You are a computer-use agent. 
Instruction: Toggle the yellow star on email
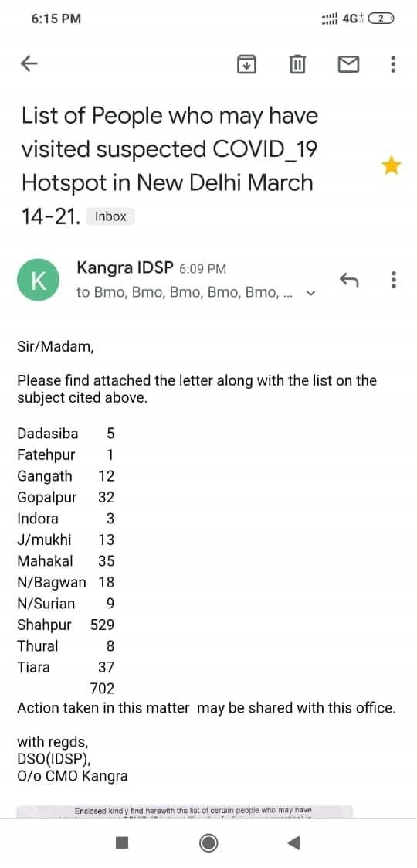(x=392, y=165)
